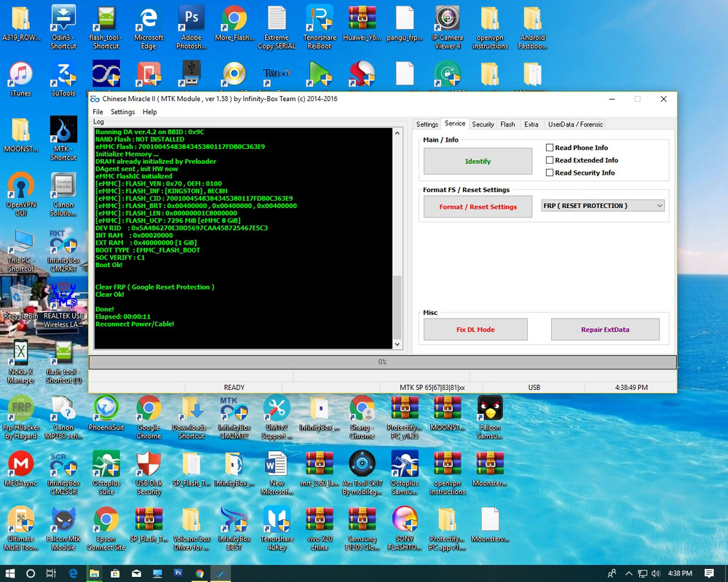Select the OpenVPN GUI desktop icon

point(20,194)
